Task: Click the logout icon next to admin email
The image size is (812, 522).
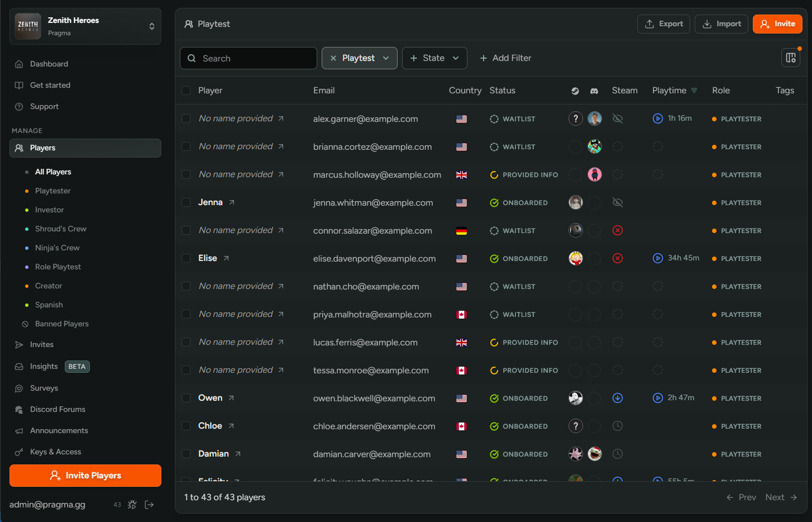Action: click(x=149, y=505)
